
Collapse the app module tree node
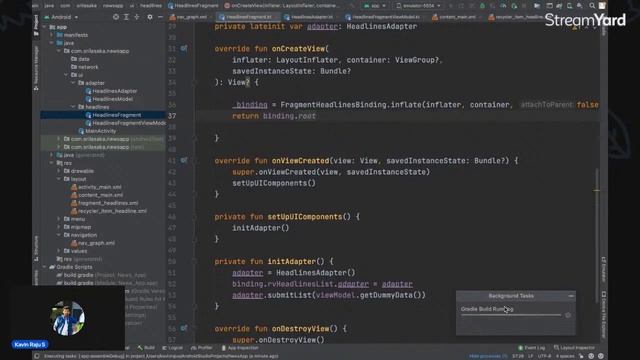(44, 27)
